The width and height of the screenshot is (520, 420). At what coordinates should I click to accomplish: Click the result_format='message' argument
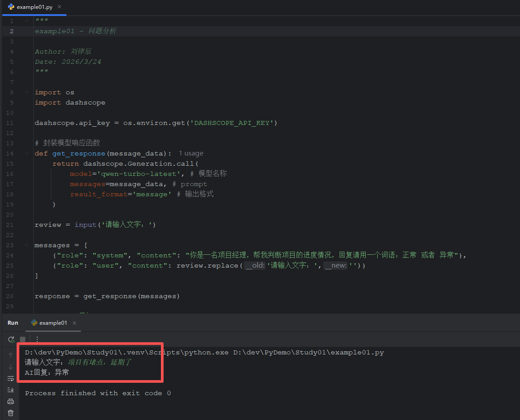point(121,194)
